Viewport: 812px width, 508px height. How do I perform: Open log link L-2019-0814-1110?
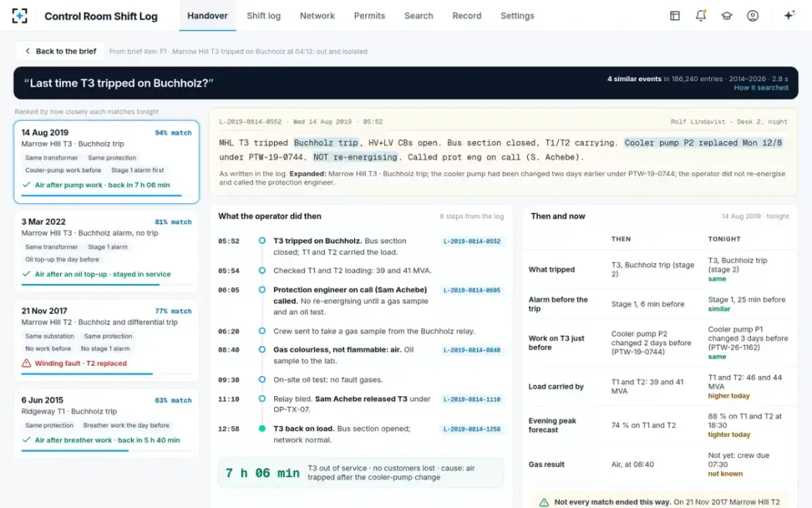(x=472, y=400)
